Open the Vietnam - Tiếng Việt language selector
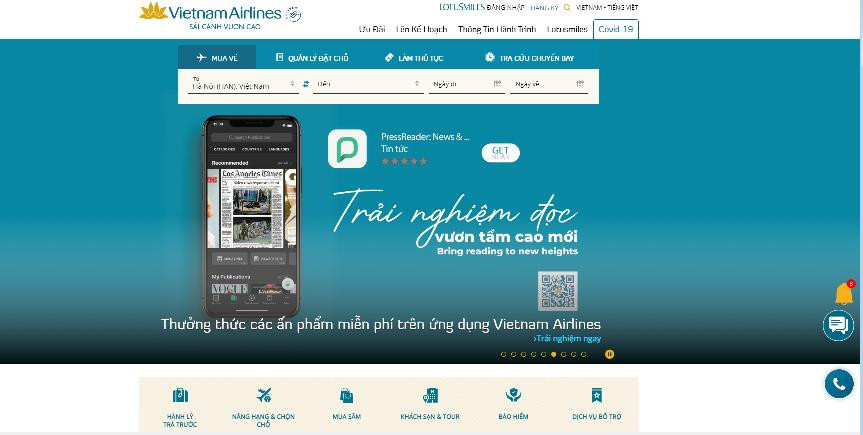The image size is (863, 435). coord(607,8)
